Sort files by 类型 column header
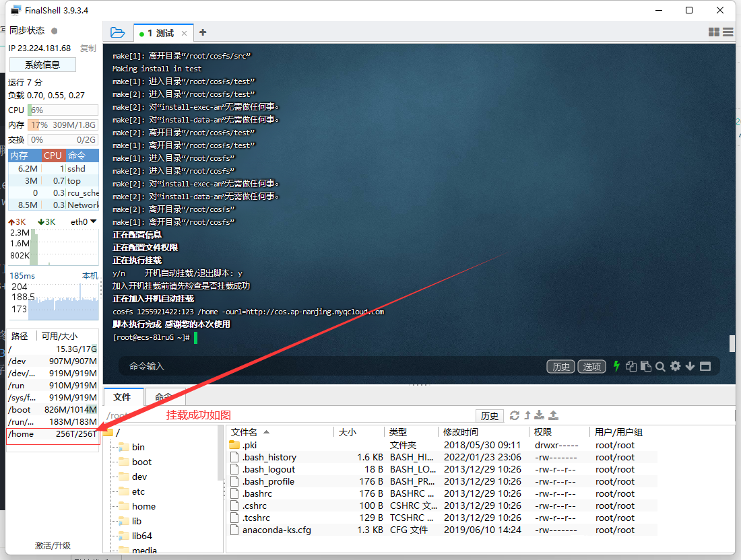The image size is (741, 560). click(410, 432)
